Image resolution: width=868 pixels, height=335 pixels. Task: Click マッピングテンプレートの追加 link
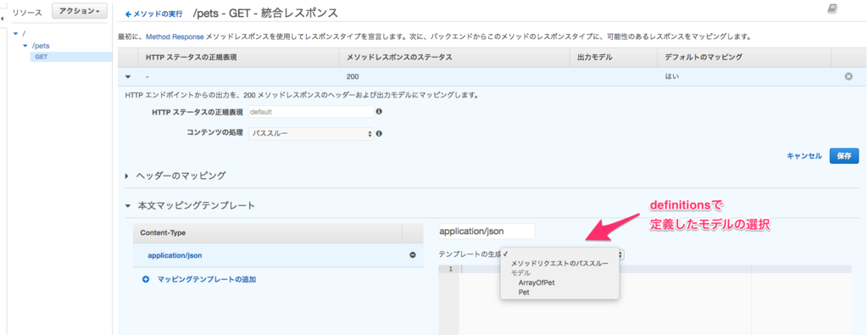pos(207,280)
